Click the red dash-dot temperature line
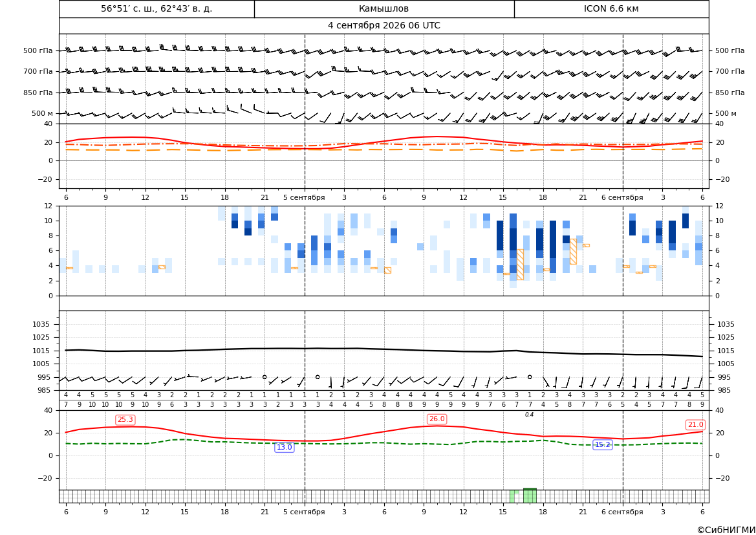 pyautogui.click(x=384, y=144)
